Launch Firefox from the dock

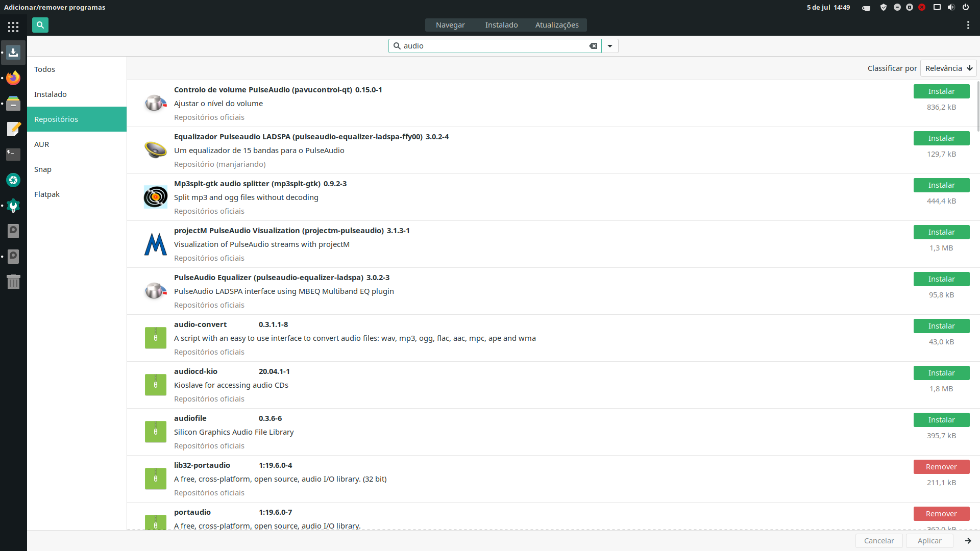point(13,78)
